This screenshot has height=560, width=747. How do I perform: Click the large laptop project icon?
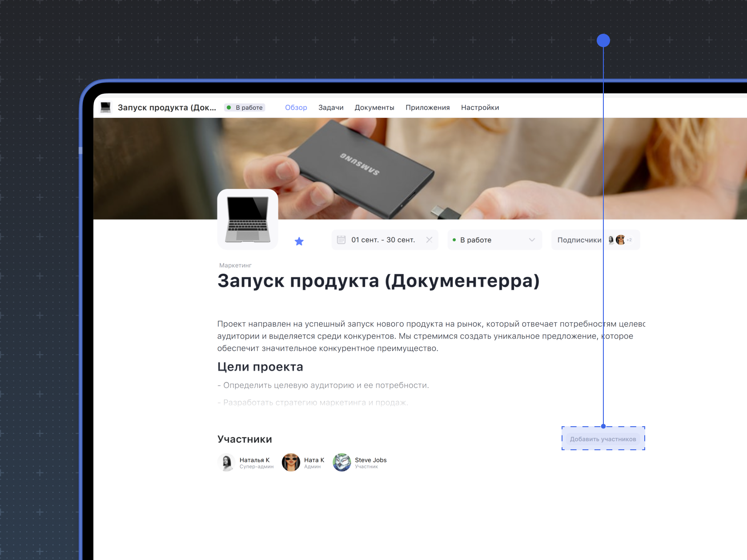click(248, 219)
